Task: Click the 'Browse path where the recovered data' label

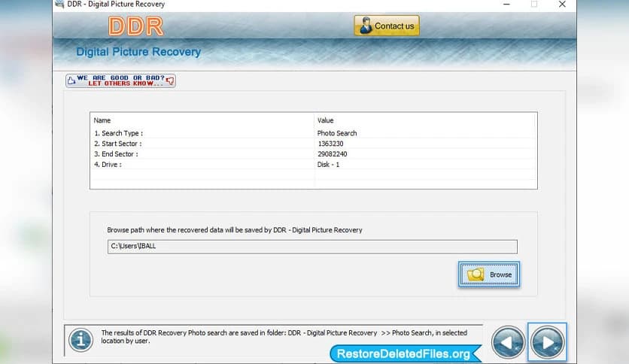Action: pos(235,230)
